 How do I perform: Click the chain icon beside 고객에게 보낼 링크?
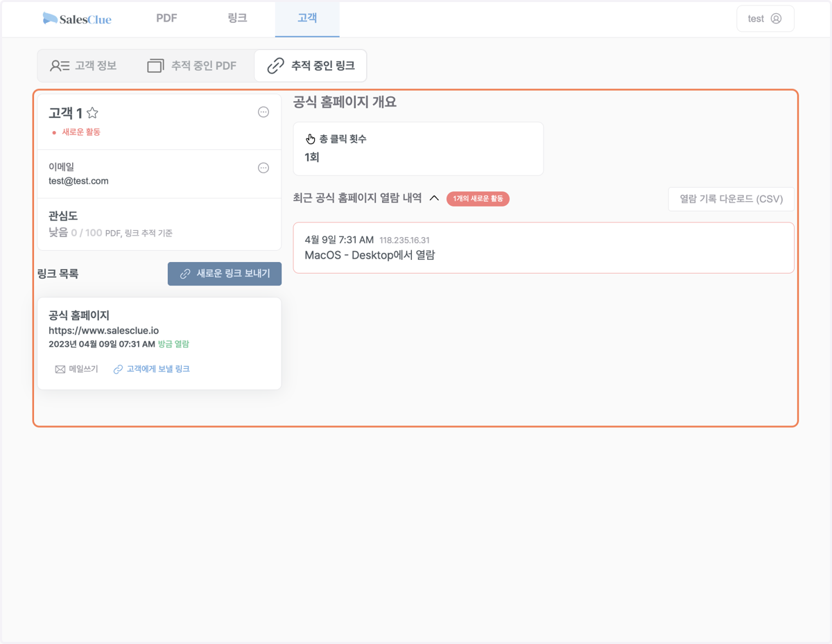pos(118,369)
